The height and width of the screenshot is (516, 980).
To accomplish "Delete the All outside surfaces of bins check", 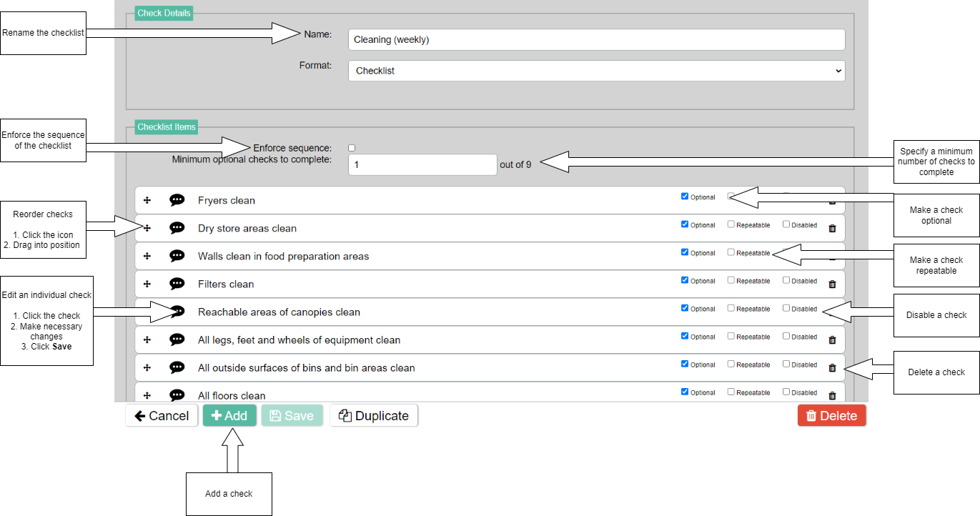I will click(832, 368).
